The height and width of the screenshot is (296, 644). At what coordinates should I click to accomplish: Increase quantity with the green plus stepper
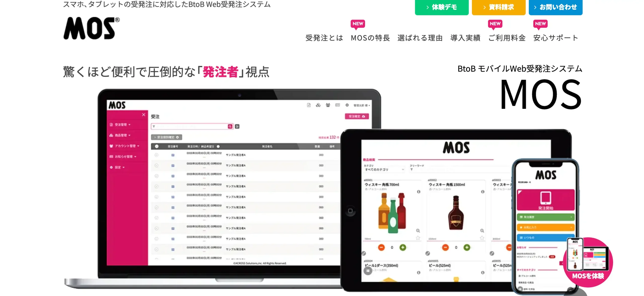(x=403, y=247)
